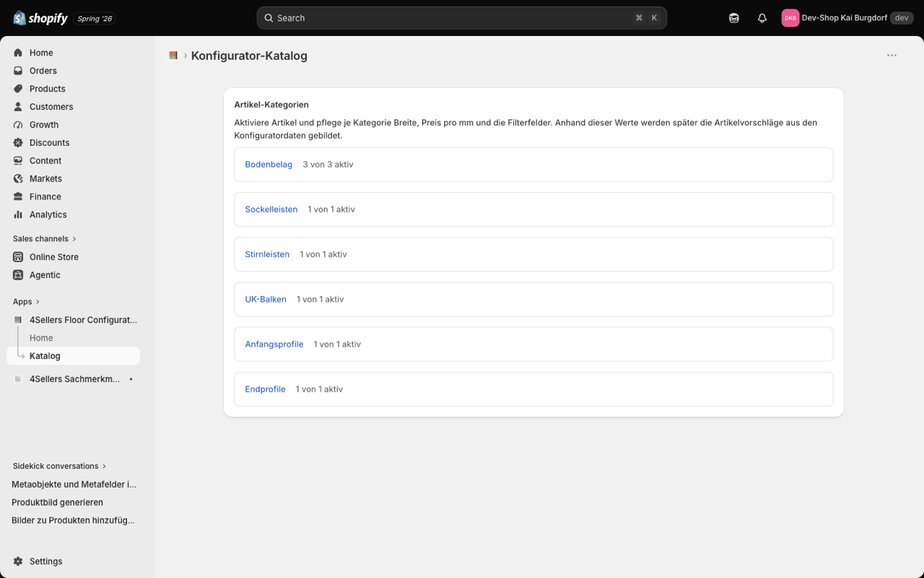924x578 pixels.
Task: Open the Anfangsprofile category link
Action: click(x=274, y=344)
